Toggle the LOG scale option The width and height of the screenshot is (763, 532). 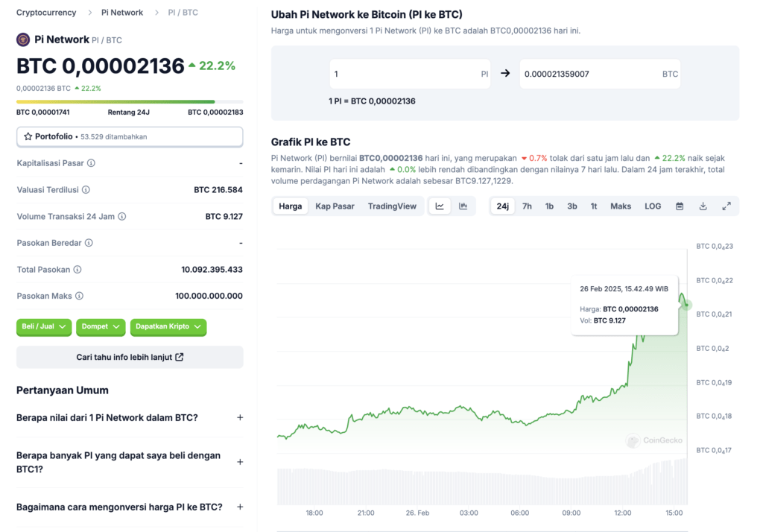pos(653,206)
